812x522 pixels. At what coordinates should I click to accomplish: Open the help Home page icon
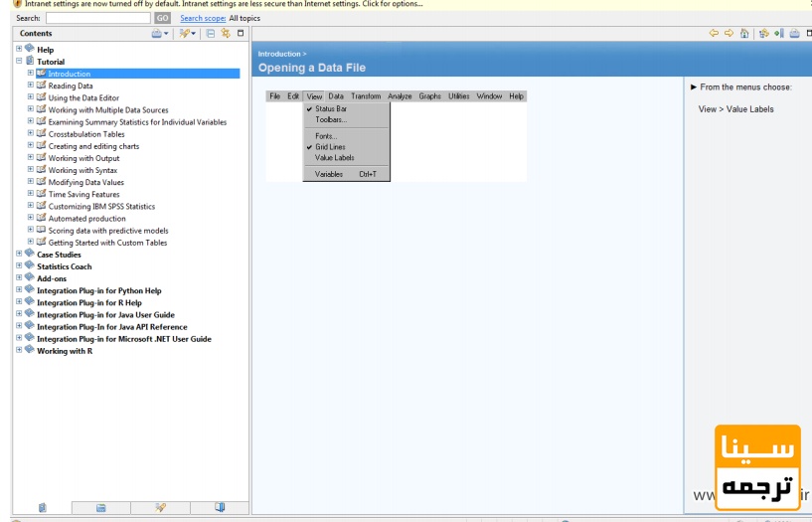click(x=744, y=33)
